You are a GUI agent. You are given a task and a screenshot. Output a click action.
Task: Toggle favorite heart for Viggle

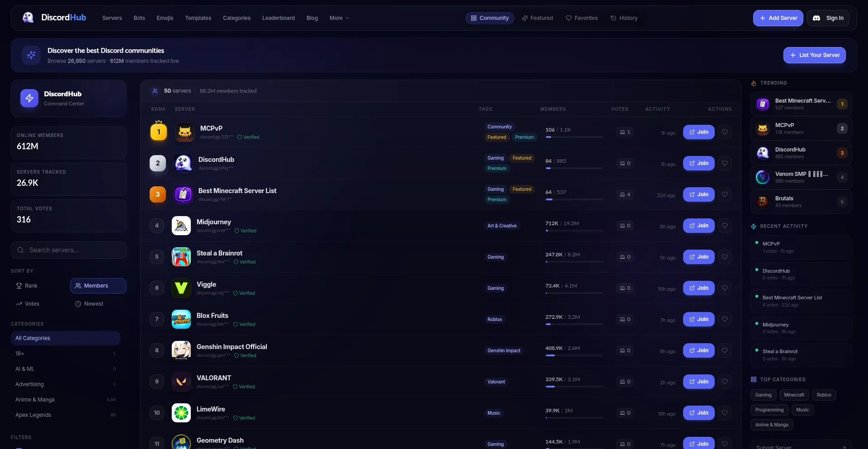725,288
